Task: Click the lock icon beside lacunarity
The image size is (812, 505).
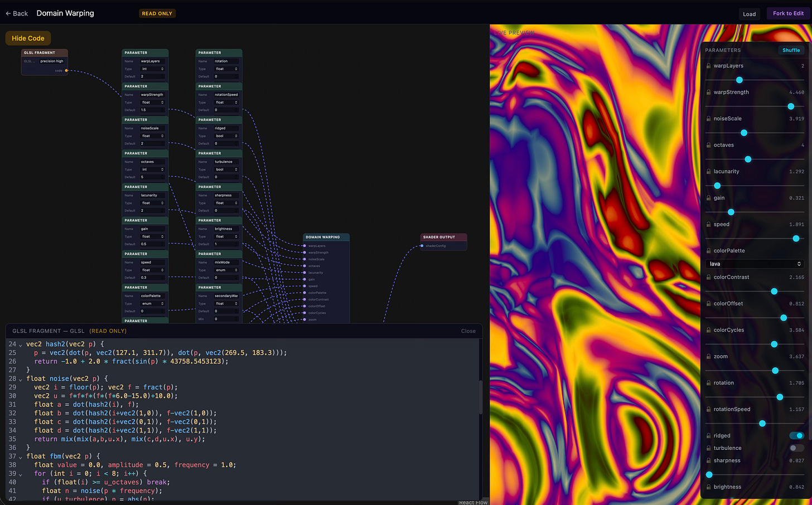Action: [708, 172]
